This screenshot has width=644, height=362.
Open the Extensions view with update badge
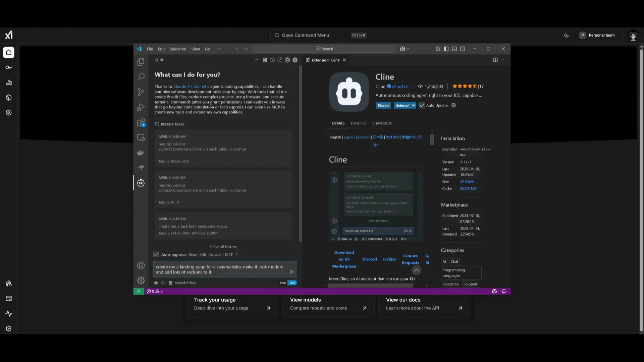[141, 123]
